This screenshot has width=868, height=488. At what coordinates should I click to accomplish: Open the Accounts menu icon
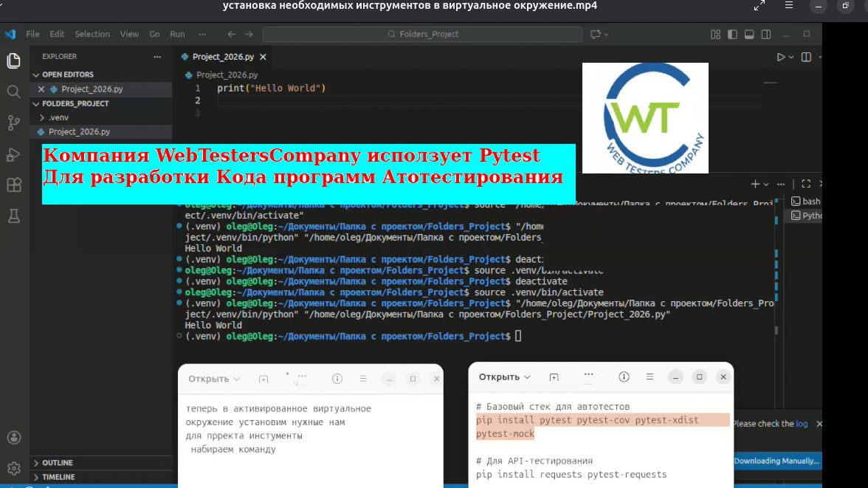[14, 438]
